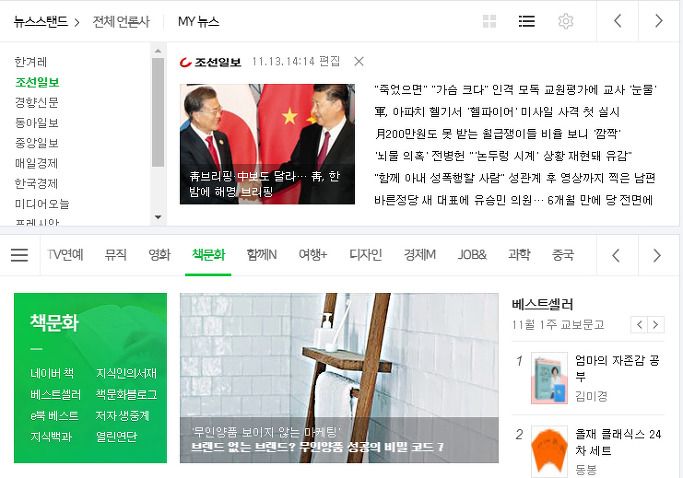
Task: Show next bestseller list page
Action: coord(656,325)
